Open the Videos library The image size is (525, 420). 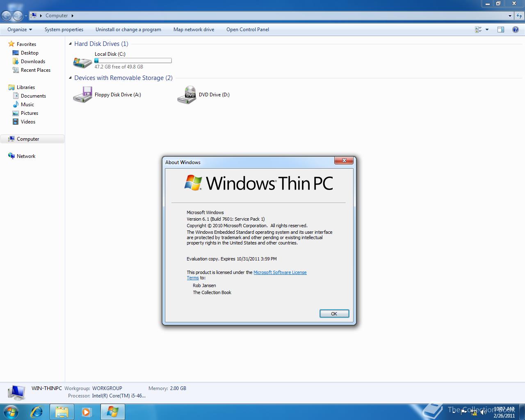point(28,122)
